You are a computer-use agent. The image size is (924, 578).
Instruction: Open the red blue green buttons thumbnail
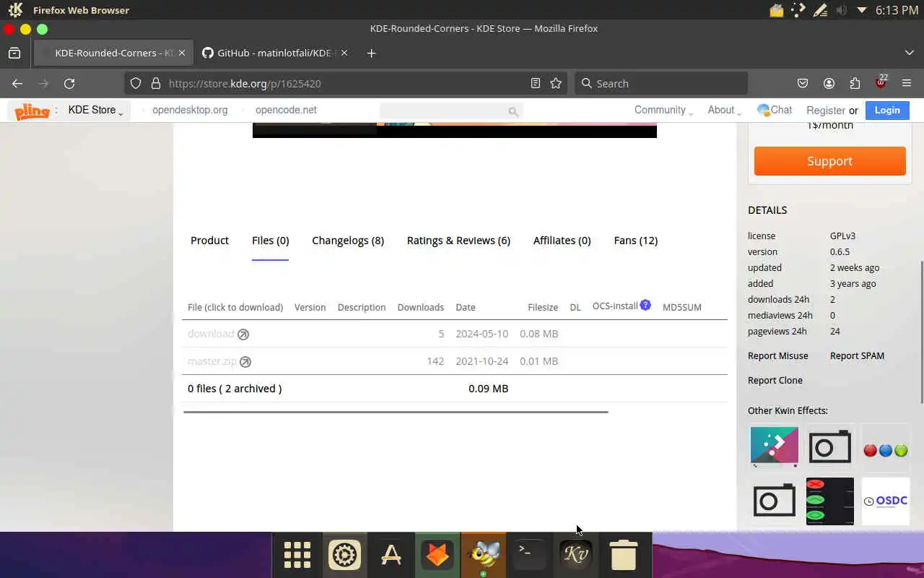point(886,448)
